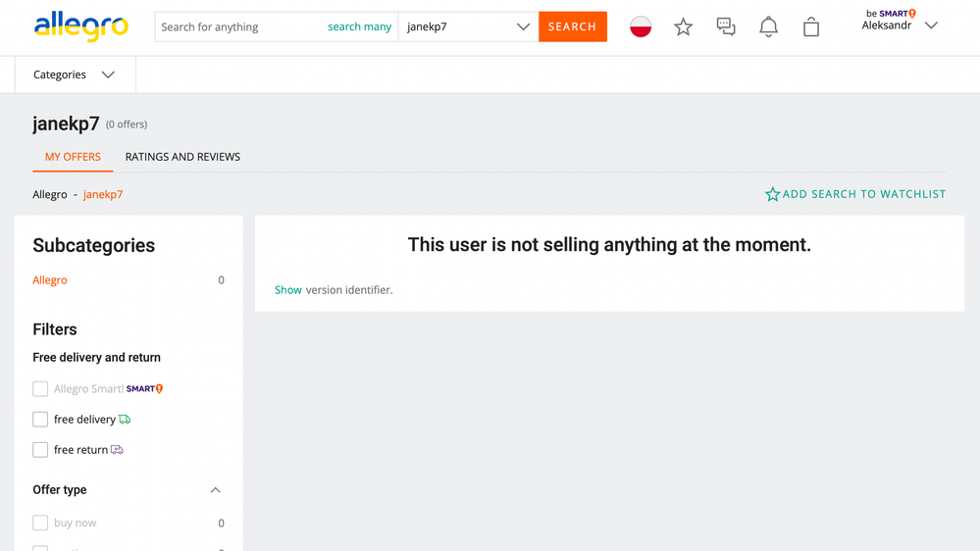Tick the Allegro Smart! checkbox
Image resolution: width=980 pixels, height=551 pixels.
coord(40,388)
